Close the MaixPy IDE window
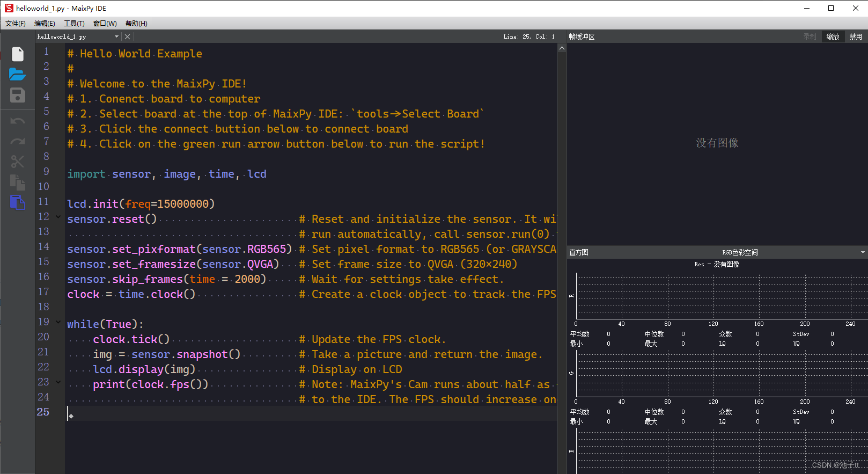868x474 pixels. coord(856,8)
